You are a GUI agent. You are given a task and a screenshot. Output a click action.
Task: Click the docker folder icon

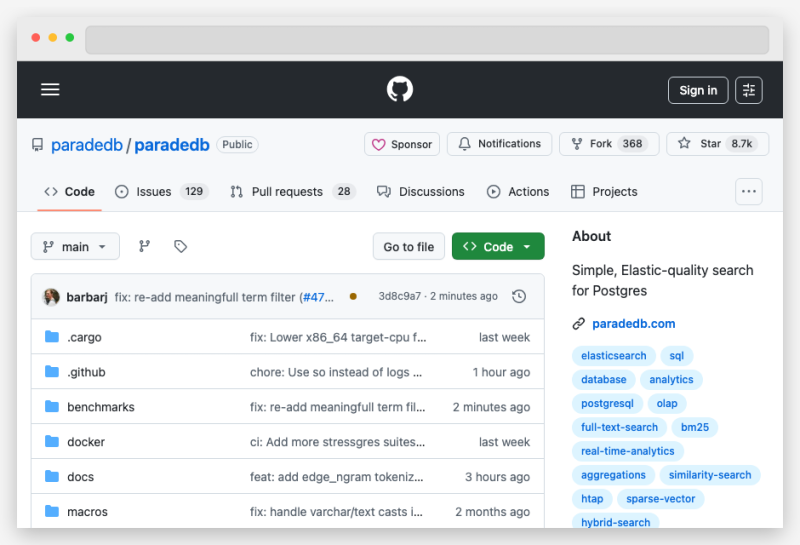[x=52, y=441]
